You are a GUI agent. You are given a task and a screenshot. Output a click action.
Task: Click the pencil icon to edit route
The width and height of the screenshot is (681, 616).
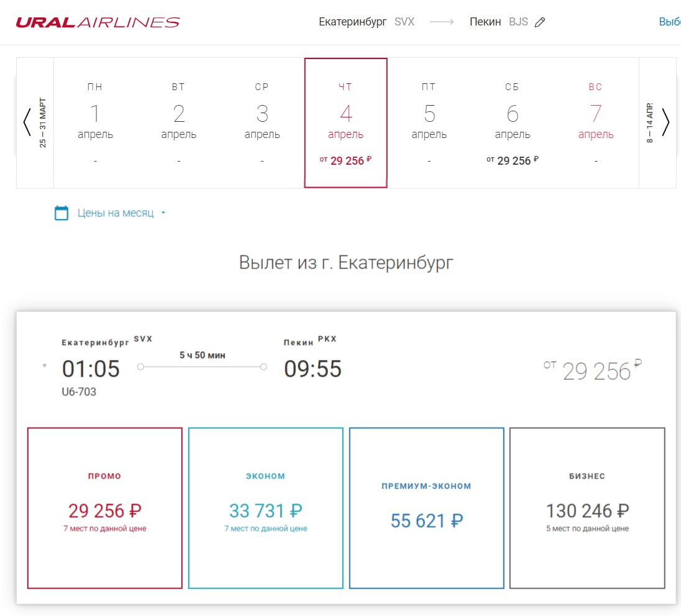[x=539, y=22]
